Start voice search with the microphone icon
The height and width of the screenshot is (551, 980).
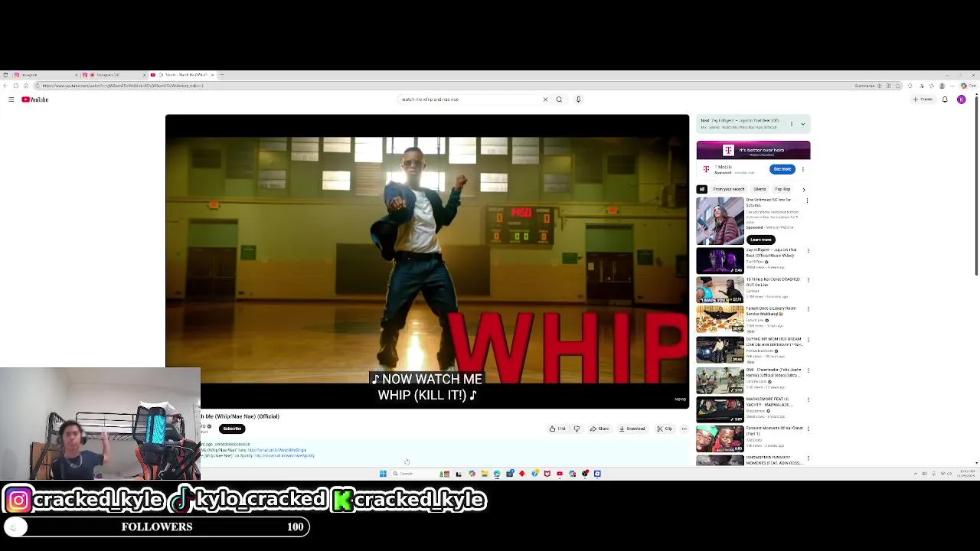point(578,99)
